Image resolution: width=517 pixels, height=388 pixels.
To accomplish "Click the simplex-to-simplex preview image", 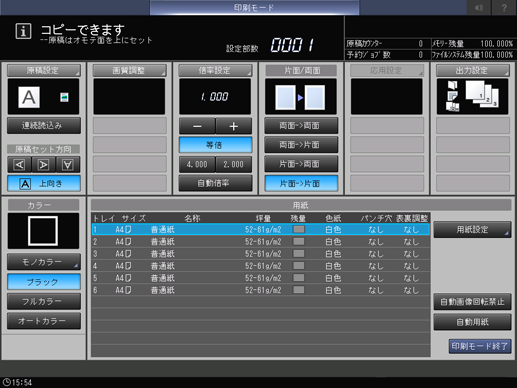I will pyautogui.click(x=301, y=97).
